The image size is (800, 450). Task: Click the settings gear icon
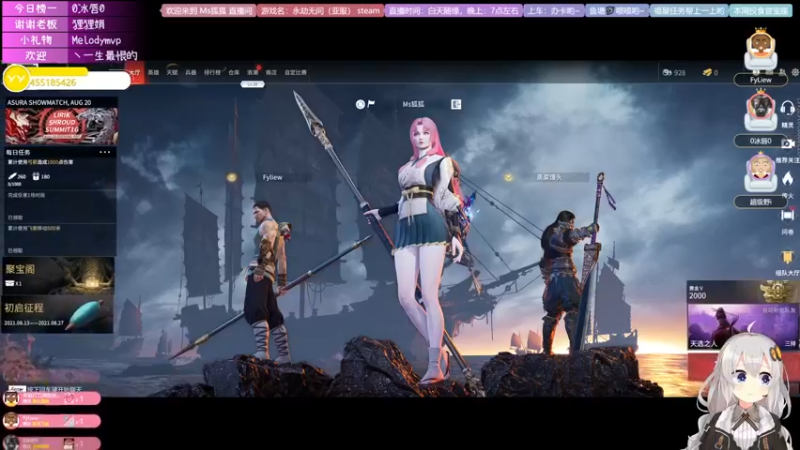[x=795, y=72]
